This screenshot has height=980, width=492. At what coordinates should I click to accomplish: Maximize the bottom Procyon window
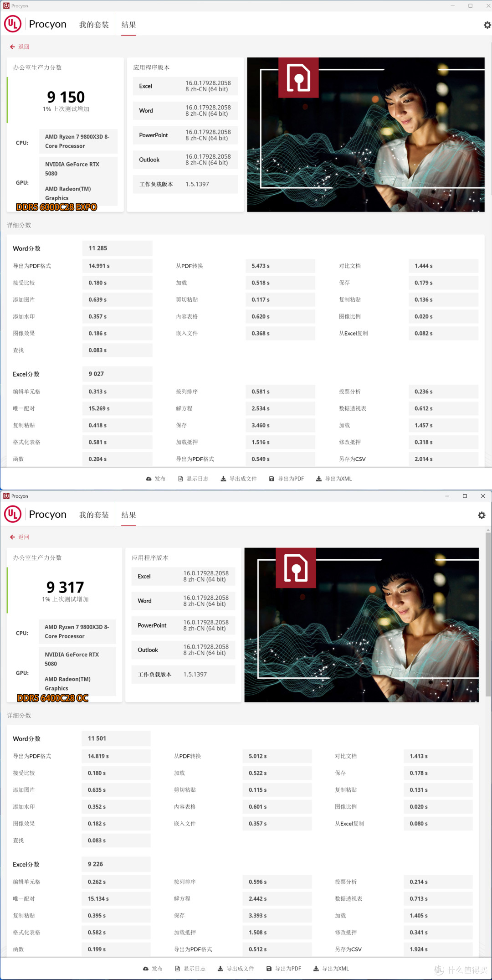(x=465, y=496)
